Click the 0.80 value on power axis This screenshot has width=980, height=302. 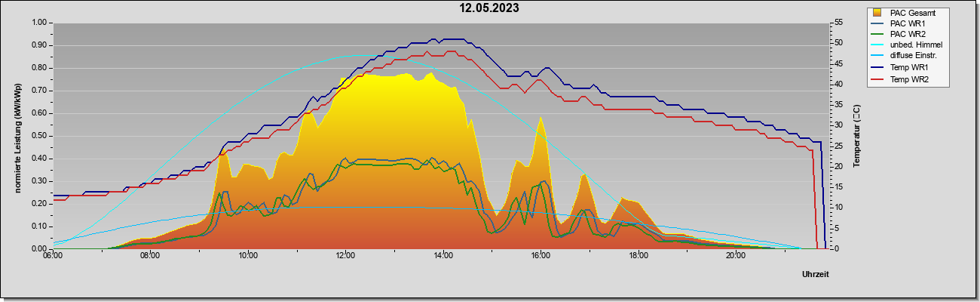click(38, 68)
